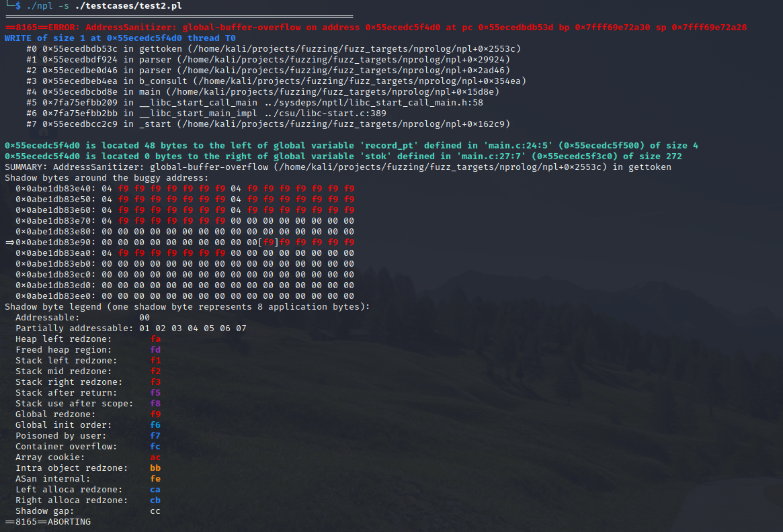
Task: Click the command './npl -s ./testcases/test2.pl'
Action: coord(104,5)
